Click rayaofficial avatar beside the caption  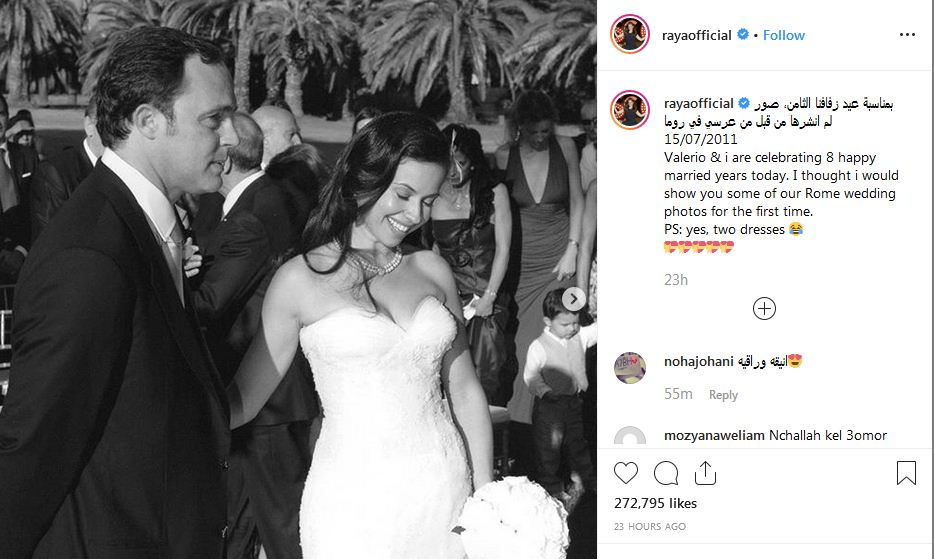pos(630,110)
